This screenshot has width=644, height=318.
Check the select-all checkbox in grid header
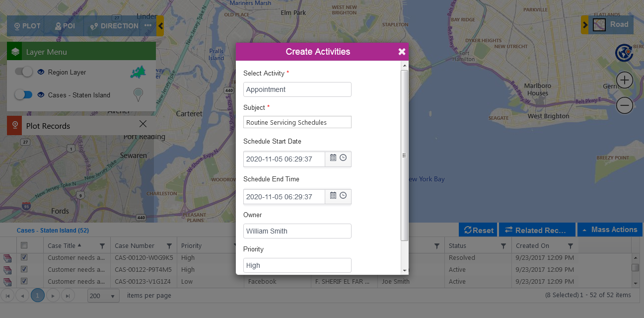(x=24, y=245)
